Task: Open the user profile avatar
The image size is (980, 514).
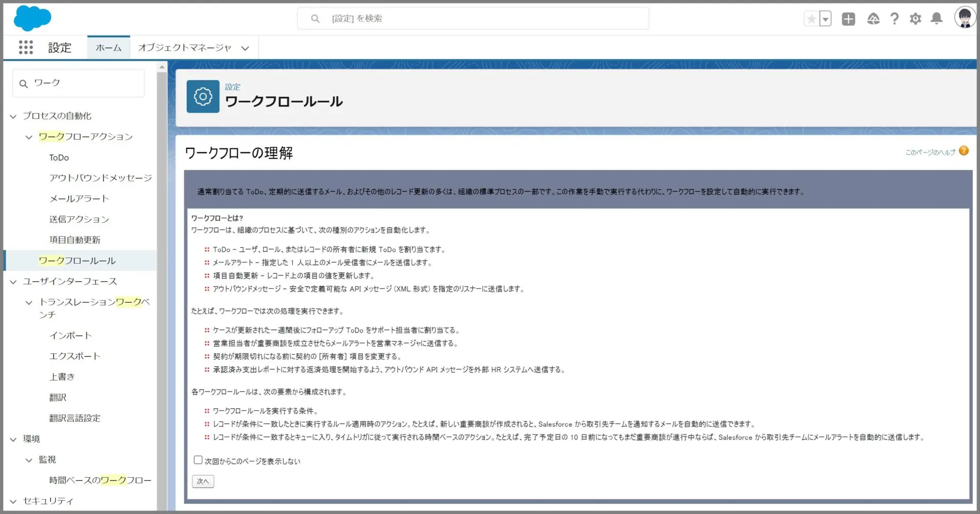Action: (964, 18)
